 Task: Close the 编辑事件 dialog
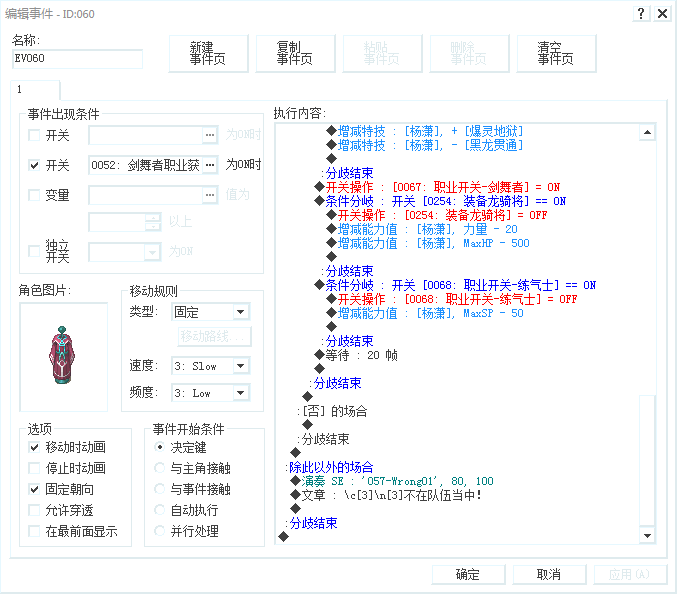(x=662, y=13)
